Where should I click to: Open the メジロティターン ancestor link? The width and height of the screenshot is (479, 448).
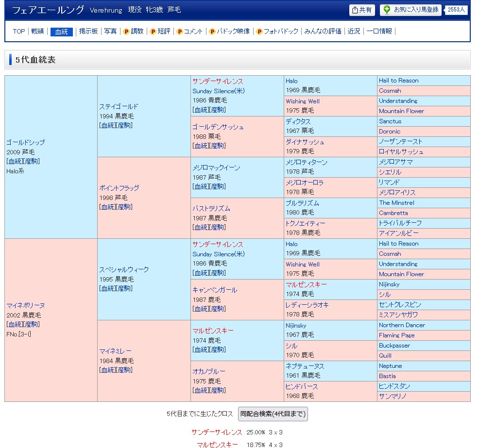pyautogui.click(x=307, y=162)
